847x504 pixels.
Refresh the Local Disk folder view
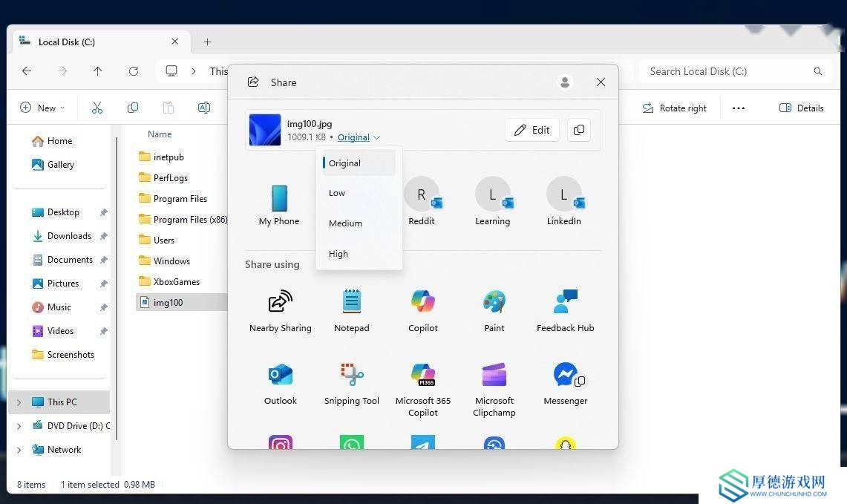(134, 71)
